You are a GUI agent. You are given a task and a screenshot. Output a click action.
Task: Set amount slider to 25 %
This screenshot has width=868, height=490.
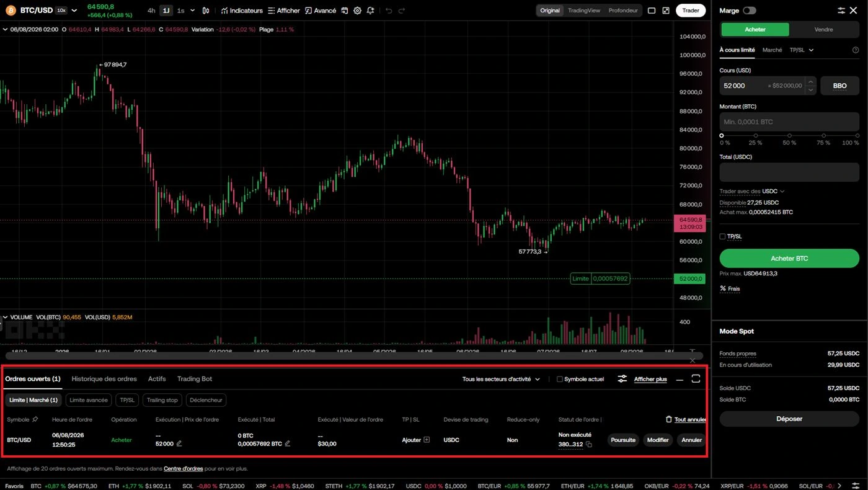tap(756, 135)
